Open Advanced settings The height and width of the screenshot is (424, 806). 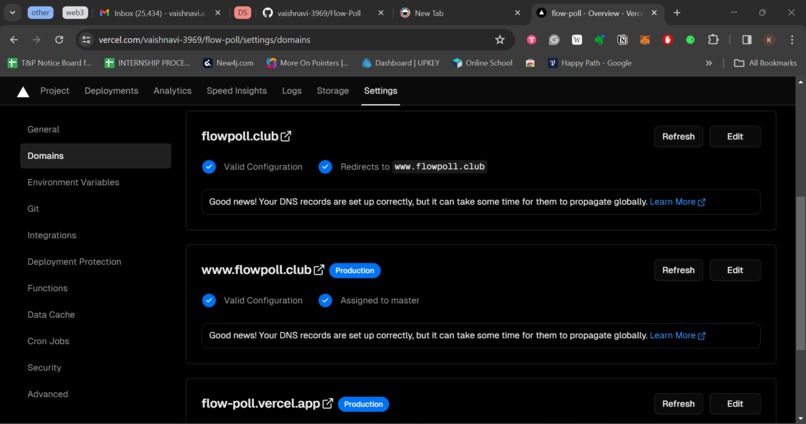pyautogui.click(x=47, y=394)
